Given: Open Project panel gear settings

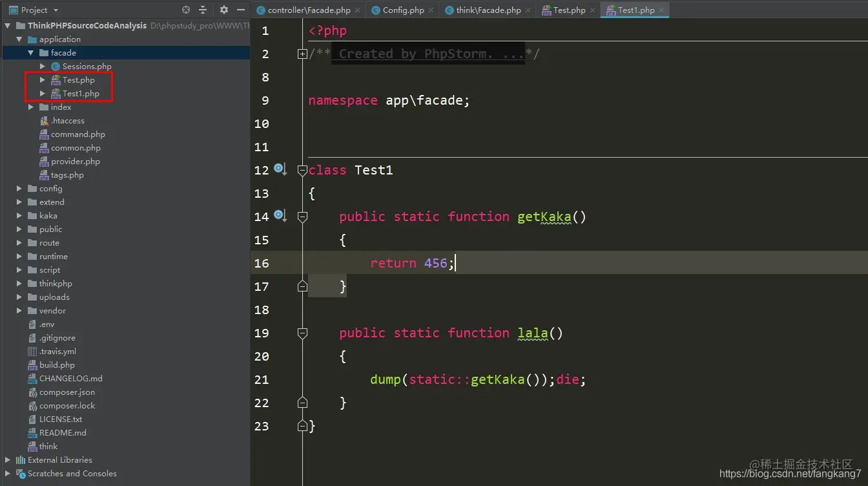Looking at the screenshot, I should point(224,10).
